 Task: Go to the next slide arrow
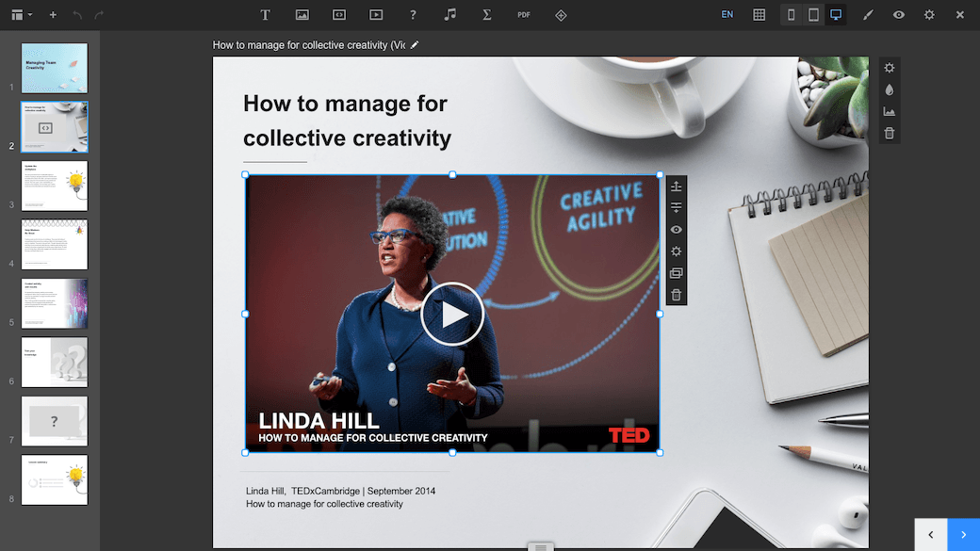click(x=964, y=535)
